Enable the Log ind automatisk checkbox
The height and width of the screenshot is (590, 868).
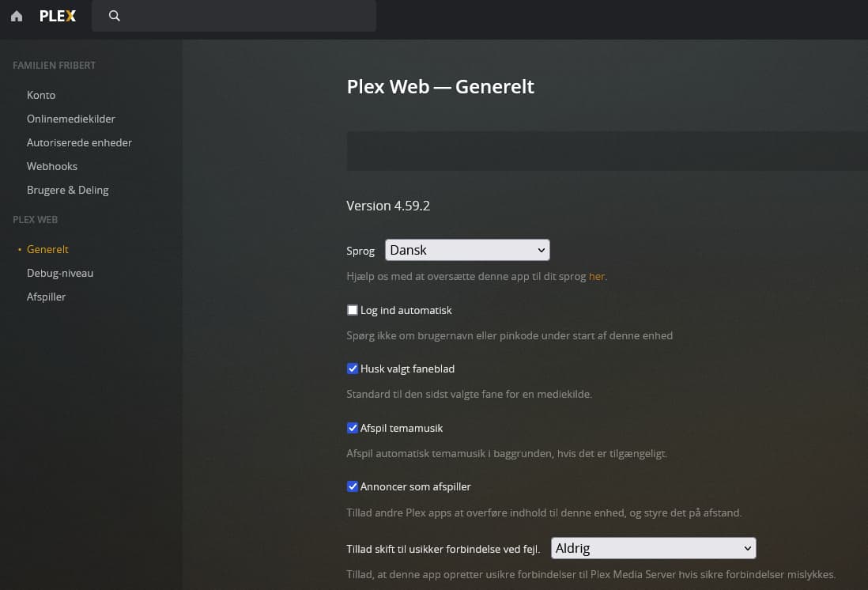[x=353, y=310]
